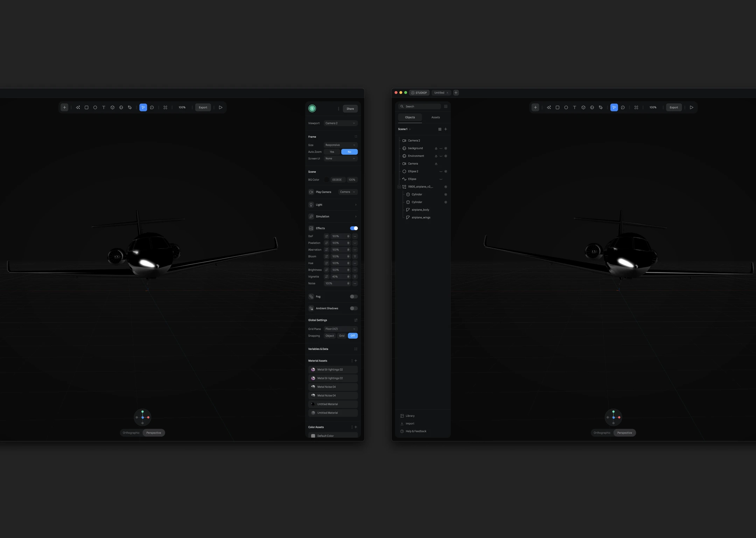Click the Share button

350,109
